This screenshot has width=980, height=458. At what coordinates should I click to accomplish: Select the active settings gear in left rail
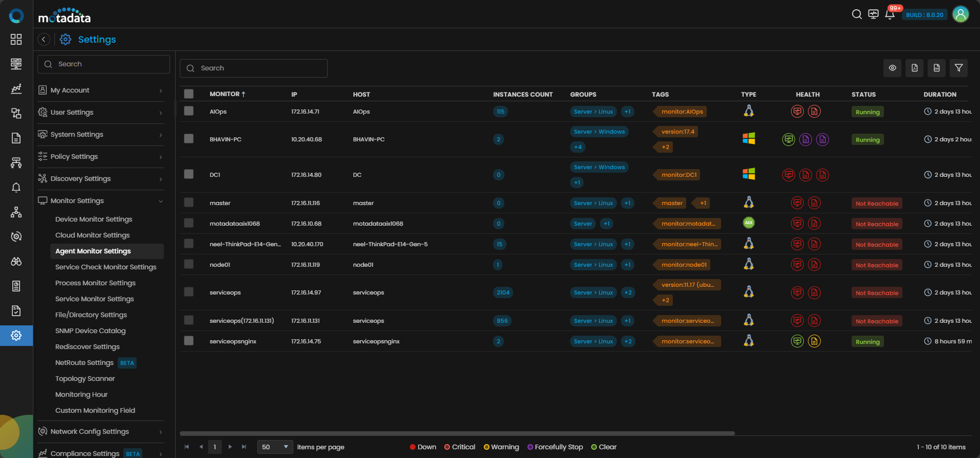[x=16, y=335]
